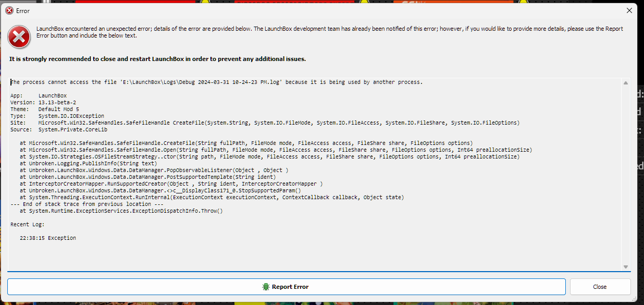This screenshot has height=305, width=644.
Task: Click the 'App: LaunchBox' line
Action: 39,96
